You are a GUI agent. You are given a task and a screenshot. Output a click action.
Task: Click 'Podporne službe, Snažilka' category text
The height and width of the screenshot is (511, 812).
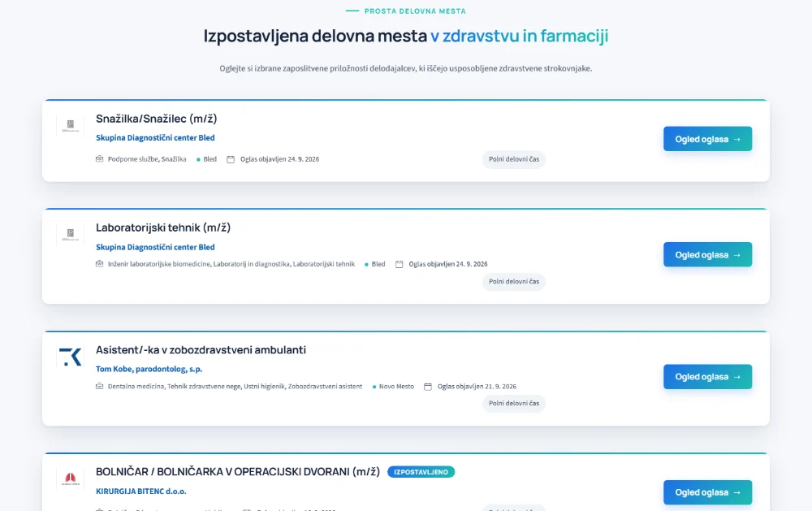point(147,159)
